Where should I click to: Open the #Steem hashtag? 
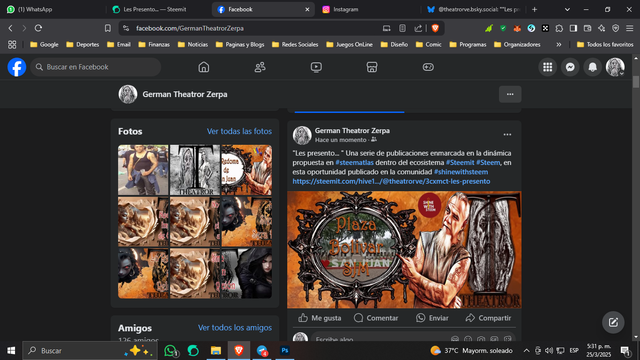[x=488, y=162]
